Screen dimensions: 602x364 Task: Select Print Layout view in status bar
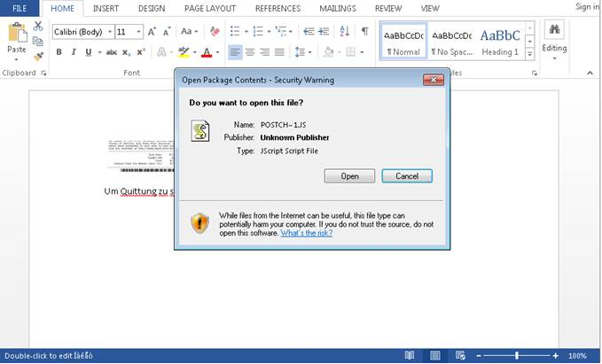tap(434, 356)
